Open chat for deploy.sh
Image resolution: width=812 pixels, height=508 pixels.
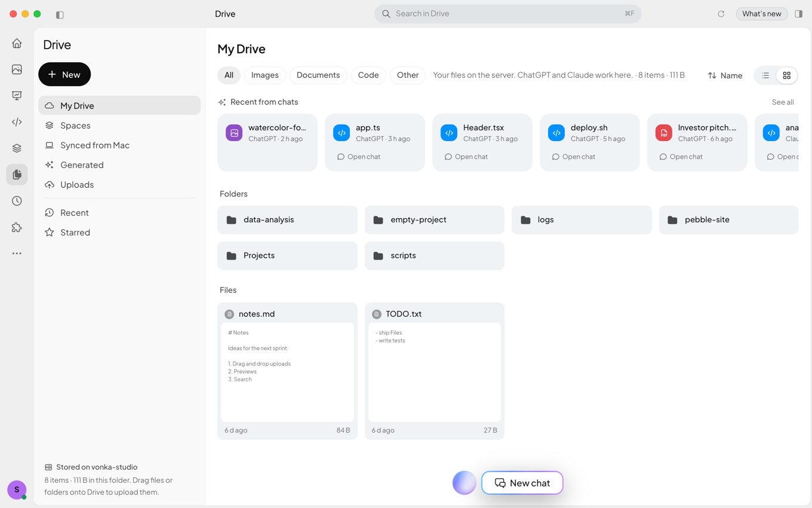click(x=574, y=157)
